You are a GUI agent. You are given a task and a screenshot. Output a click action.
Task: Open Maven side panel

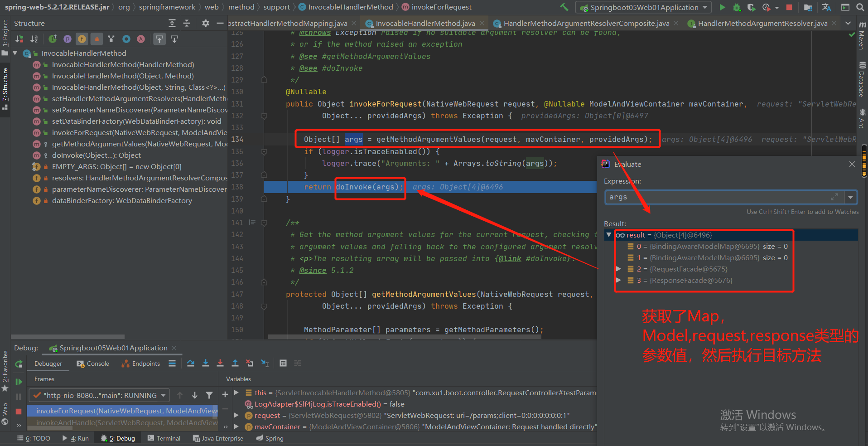point(862,35)
